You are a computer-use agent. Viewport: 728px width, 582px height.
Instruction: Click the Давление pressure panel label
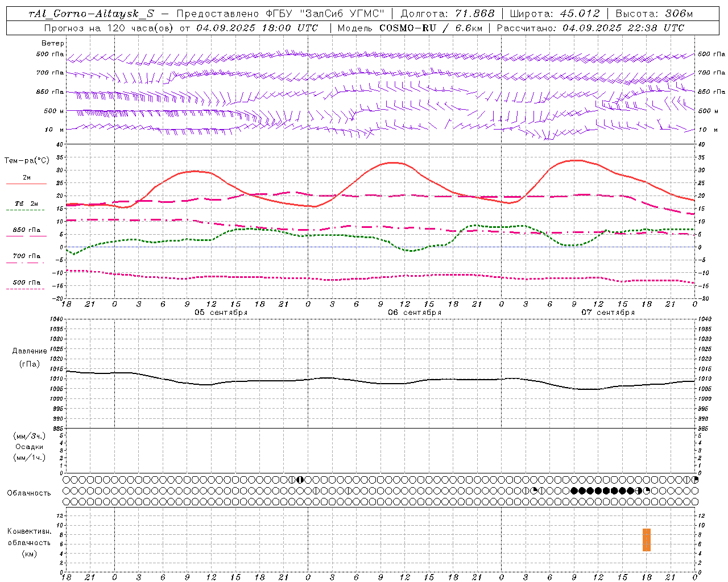[x=30, y=351]
